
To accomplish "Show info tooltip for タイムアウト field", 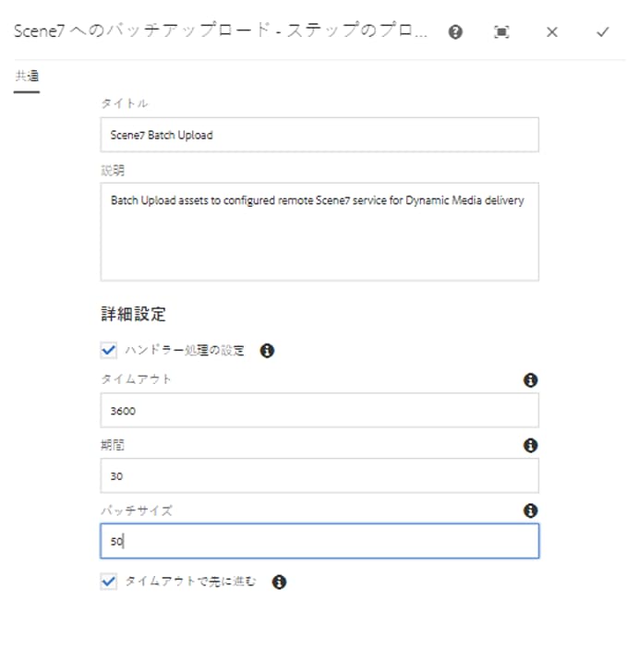I will pyautogui.click(x=530, y=379).
